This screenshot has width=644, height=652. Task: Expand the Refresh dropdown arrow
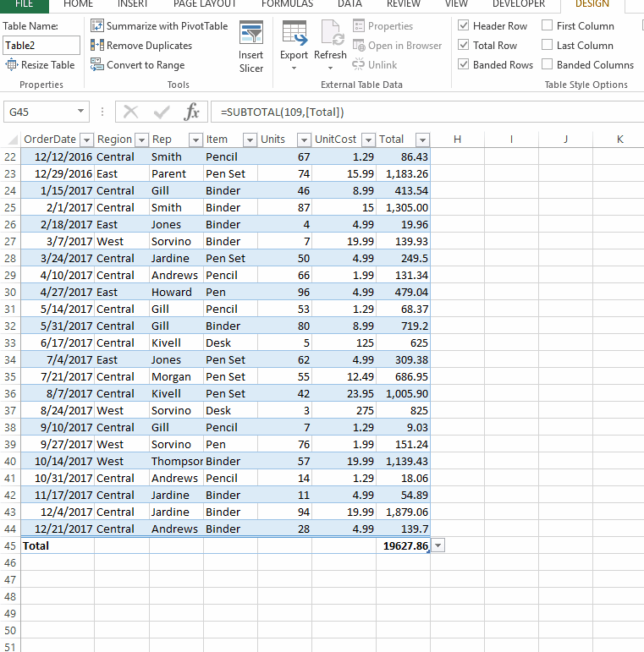click(330, 68)
